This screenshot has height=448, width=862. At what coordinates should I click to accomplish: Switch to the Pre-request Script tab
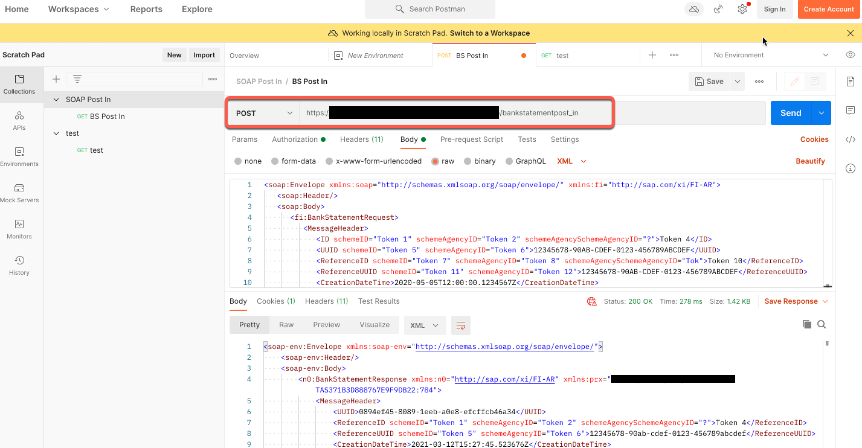click(471, 139)
